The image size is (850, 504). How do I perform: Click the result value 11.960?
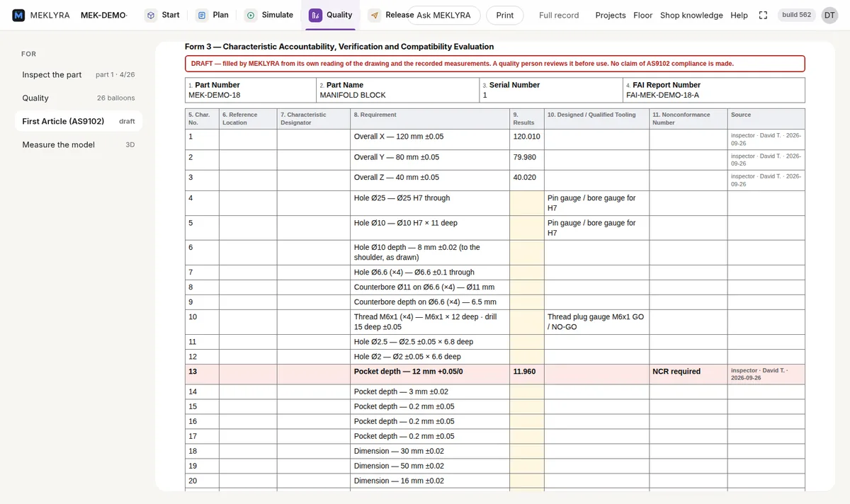[524, 372]
